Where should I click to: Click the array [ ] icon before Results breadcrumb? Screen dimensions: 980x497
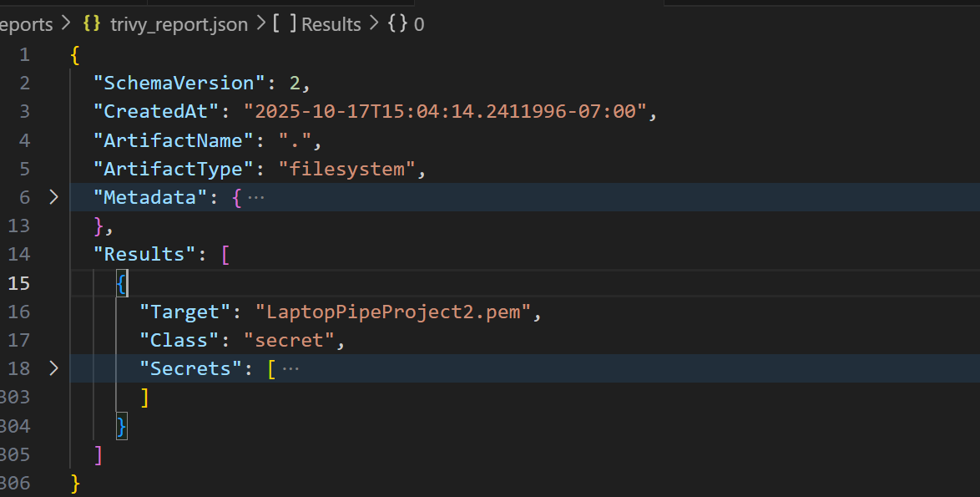285,24
